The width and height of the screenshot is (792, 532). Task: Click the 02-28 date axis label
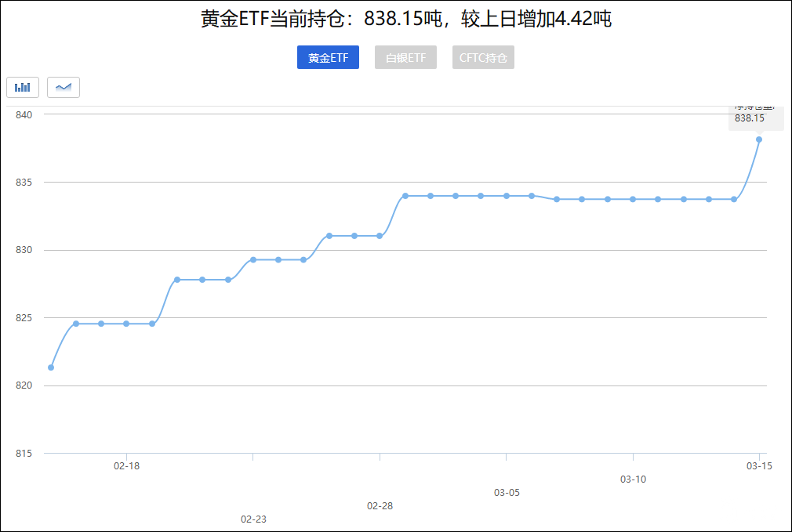pos(380,506)
